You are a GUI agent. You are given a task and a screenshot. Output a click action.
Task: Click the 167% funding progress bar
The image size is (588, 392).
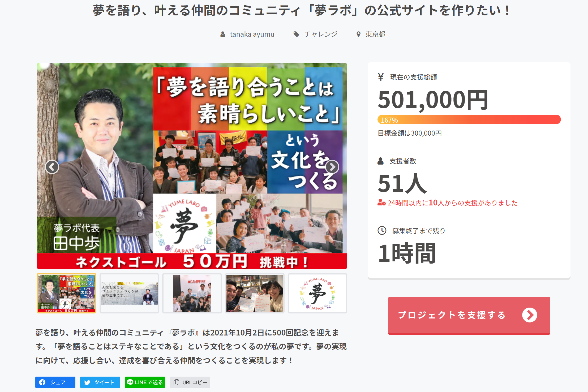[469, 120]
